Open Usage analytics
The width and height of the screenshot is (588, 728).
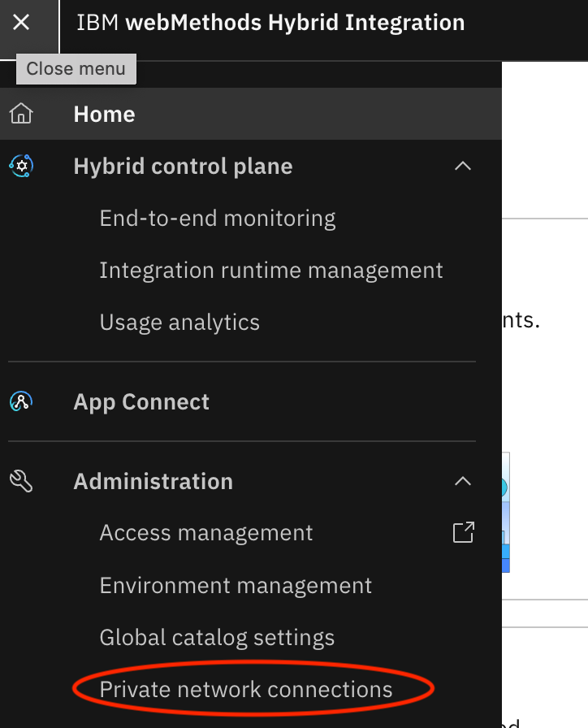pos(179,322)
